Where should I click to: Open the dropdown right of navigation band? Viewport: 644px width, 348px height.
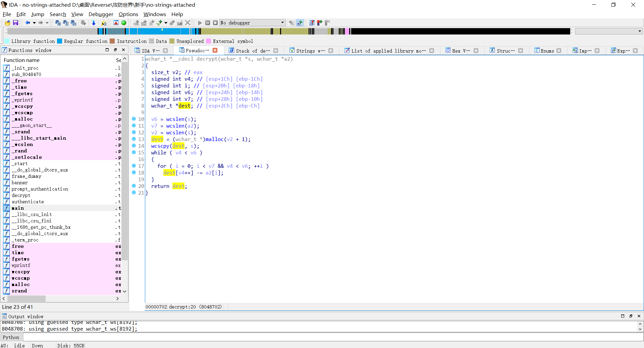click(640, 31)
